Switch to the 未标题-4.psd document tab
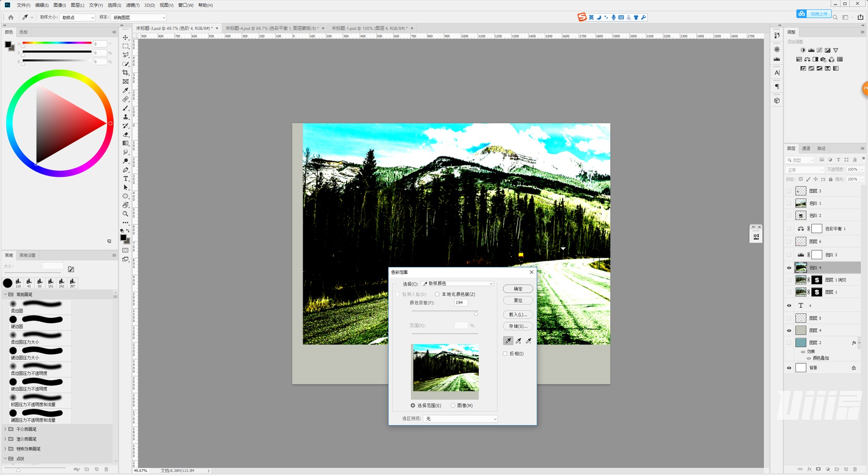This screenshot has height=475, width=868. point(271,28)
